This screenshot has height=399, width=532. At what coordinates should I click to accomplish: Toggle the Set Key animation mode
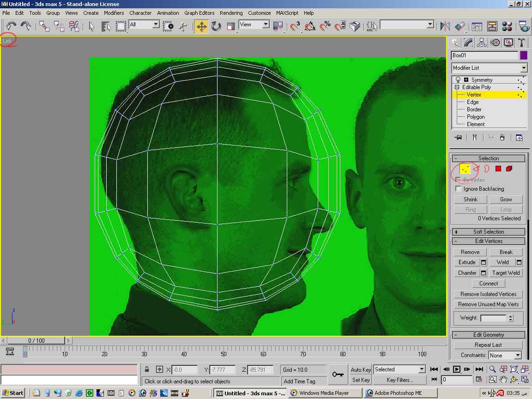pos(361,380)
